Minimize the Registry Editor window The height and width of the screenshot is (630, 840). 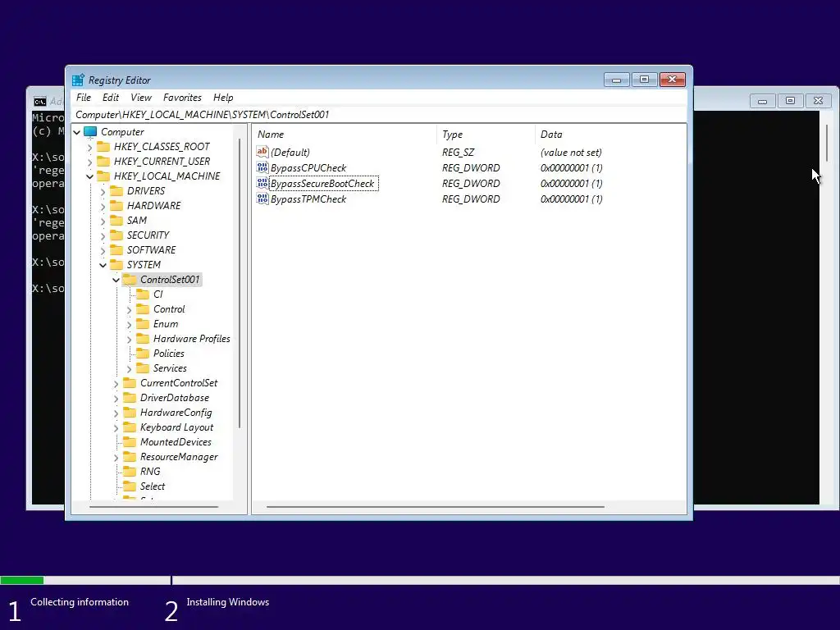(x=617, y=80)
